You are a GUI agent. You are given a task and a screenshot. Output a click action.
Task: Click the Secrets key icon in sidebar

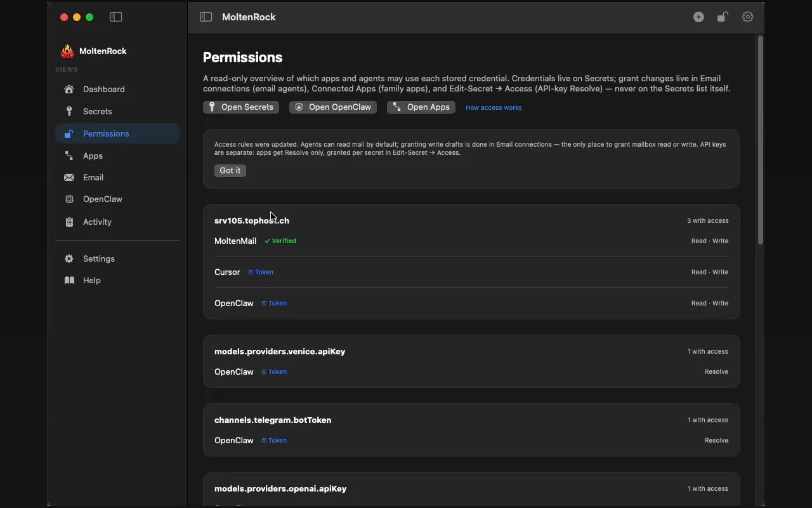(69, 111)
